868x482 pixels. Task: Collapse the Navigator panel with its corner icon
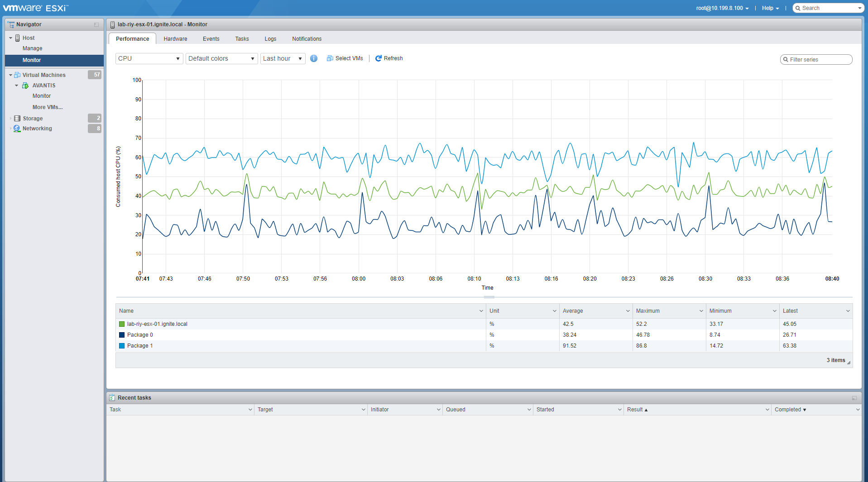(96, 24)
